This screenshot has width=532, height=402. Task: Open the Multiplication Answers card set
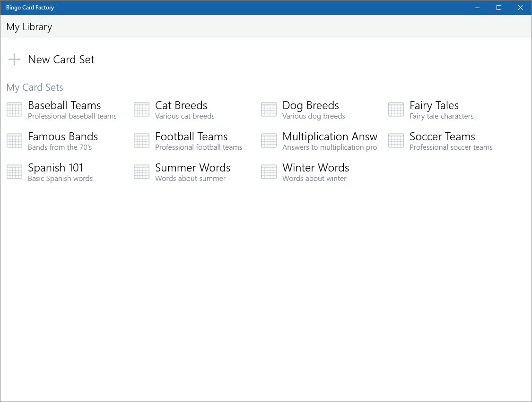click(x=330, y=137)
